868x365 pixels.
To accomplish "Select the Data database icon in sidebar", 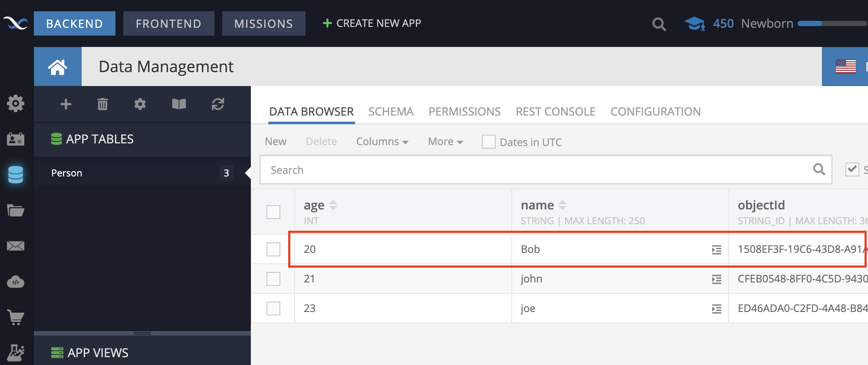I will (16, 175).
